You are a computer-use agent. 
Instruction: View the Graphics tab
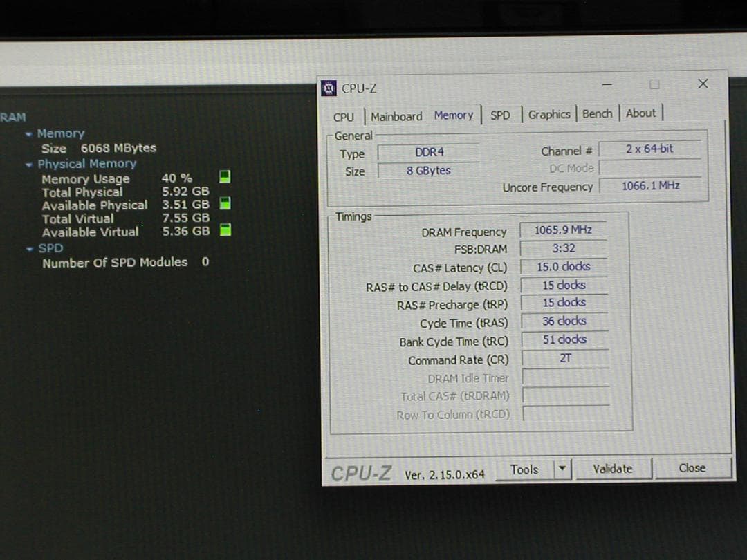click(549, 114)
